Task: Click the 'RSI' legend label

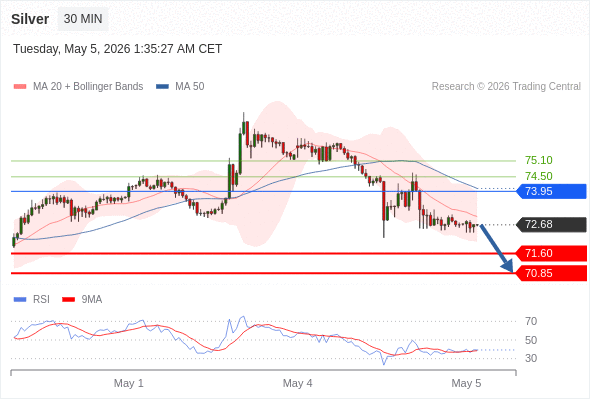Action: (41, 300)
